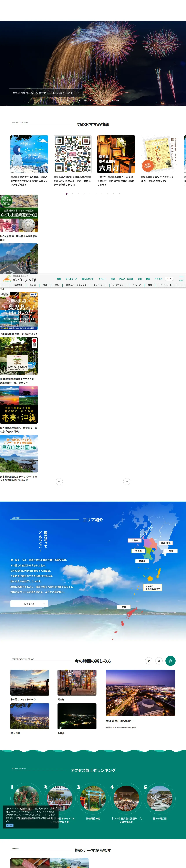Image resolution: width=186 pixels, height=868 pixels.
Task: Select the パンフレット sub-navigation link
Action: tap(166, 285)
